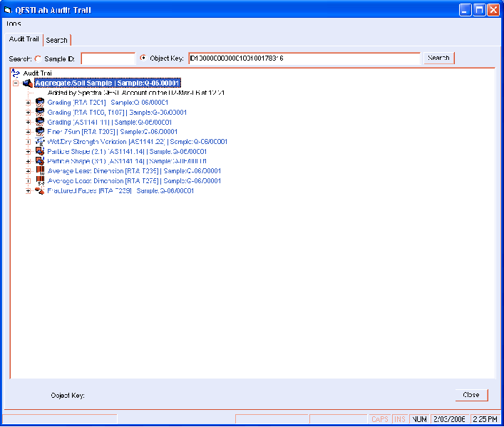Expand the Finer 75um [RTA T203] node
This screenshot has height=427, width=504.
coord(29,132)
